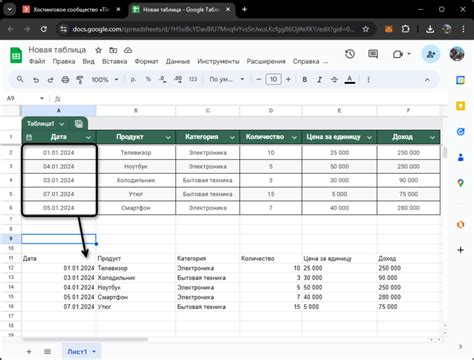This screenshot has width=474, height=360.
Task: Open Google Maps side panel
Action: tap(460, 183)
